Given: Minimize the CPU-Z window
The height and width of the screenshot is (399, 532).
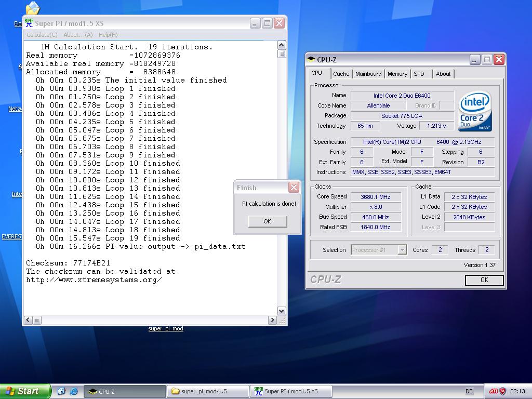Looking at the screenshot, I should (x=475, y=60).
